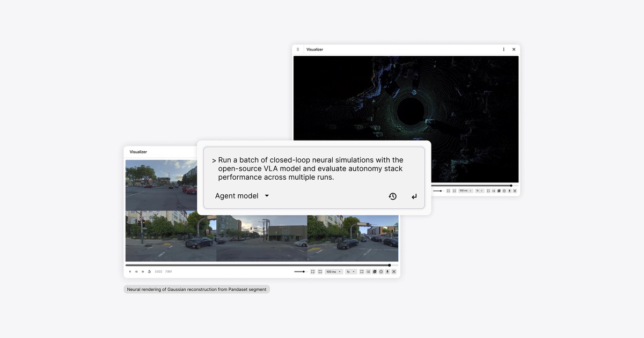Open 1x speed dropdown in camera Visualizer
Image resolution: width=644 pixels, height=338 pixels.
point(351,271)
